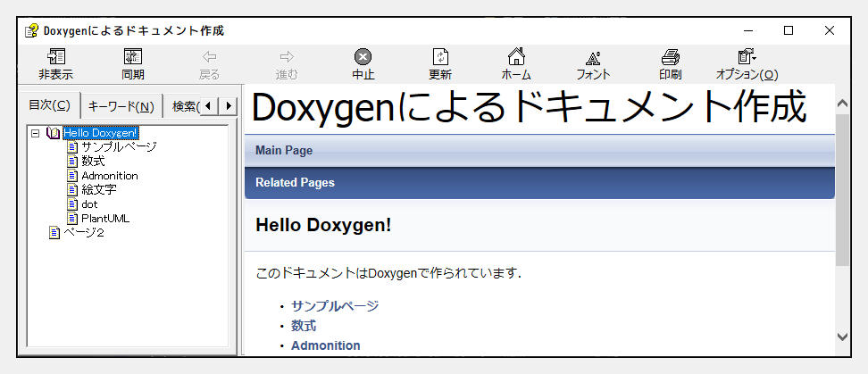Minimize the help window

747,30
